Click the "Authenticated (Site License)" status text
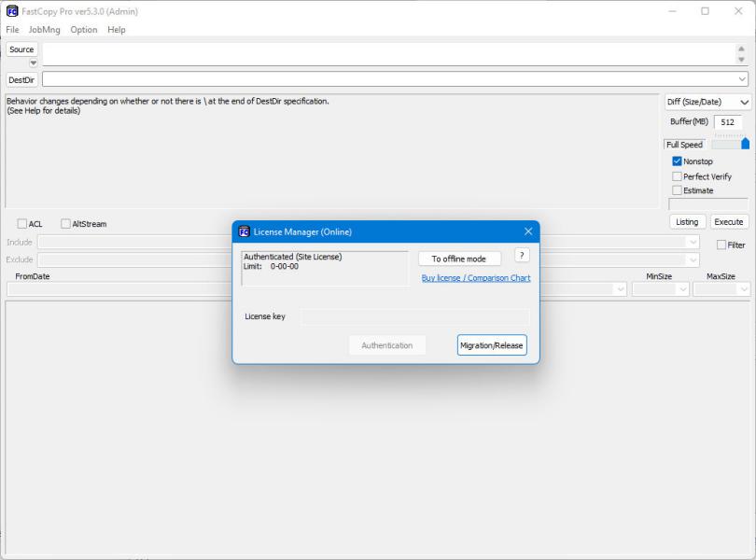The height and width of the screenshot is (560, 756). [x=293, y=257]
